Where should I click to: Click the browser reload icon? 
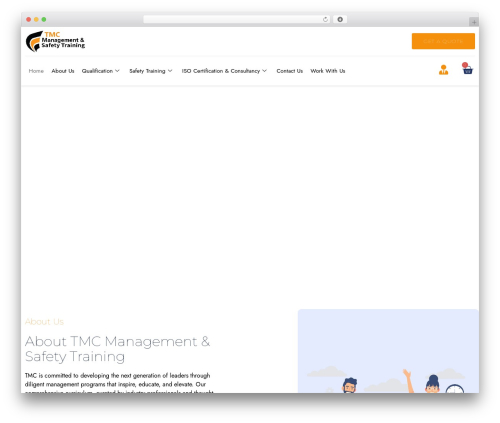(325, 20)
